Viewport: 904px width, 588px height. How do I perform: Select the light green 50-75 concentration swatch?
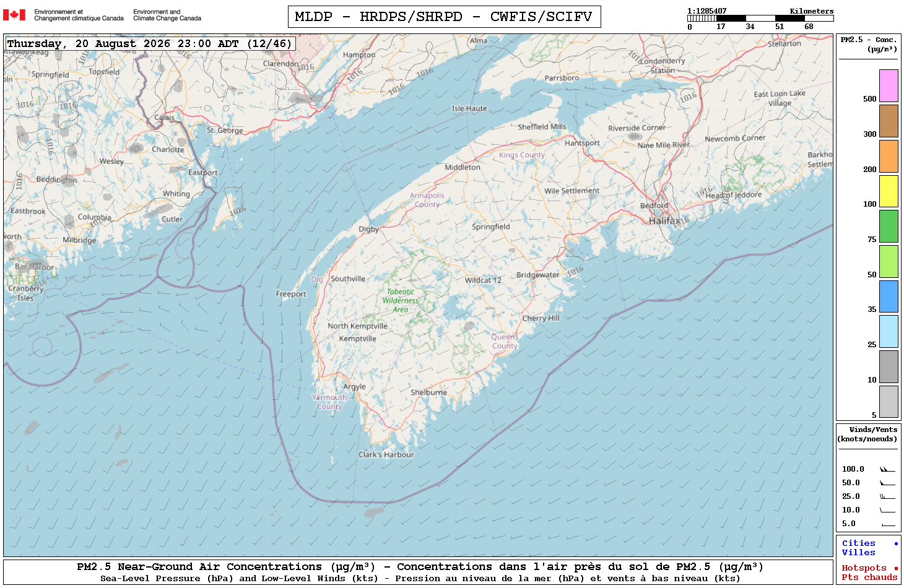point(889,261)
